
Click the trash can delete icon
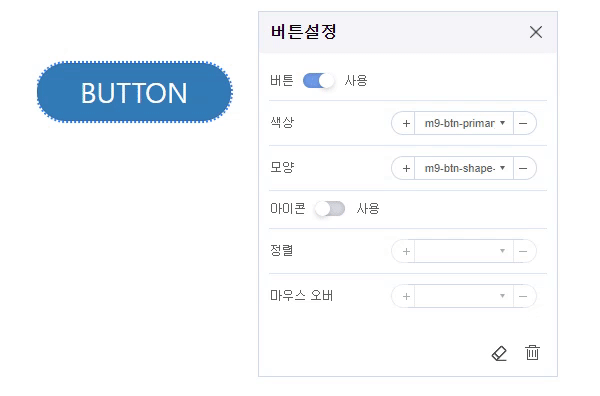[532, 352]
